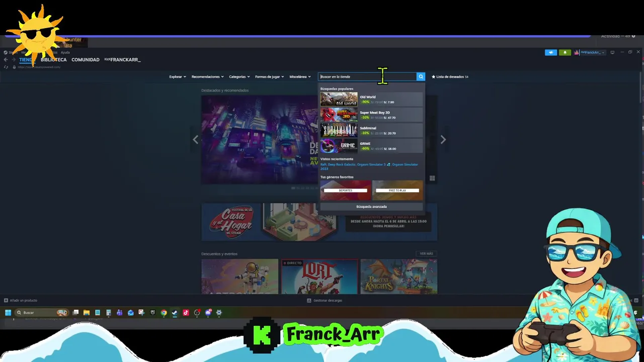The image size is (644, 362).
Task: Select the FREE TO PLAY genre card
Action: pyautogui.click(x=397, y=190)
